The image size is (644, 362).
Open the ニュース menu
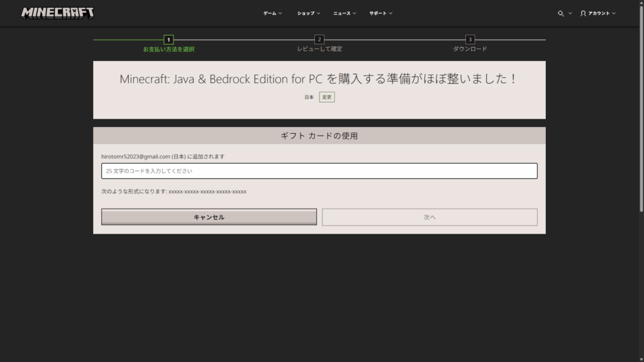[345, 14]
